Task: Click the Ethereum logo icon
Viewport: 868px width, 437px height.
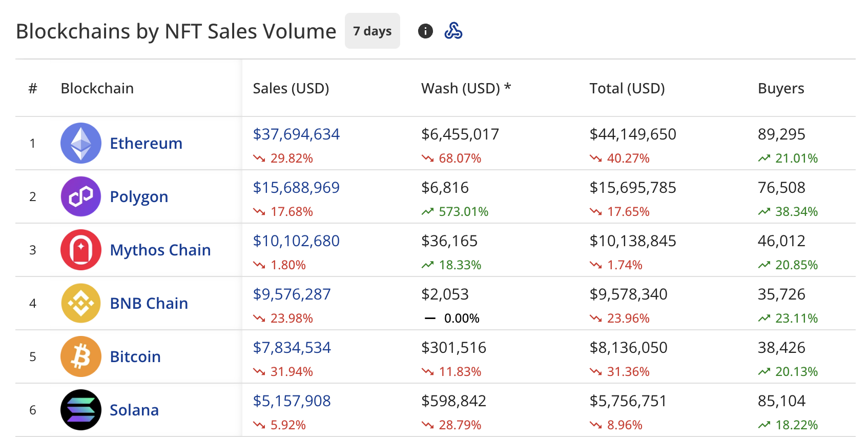Action: [x=81, y=143]
